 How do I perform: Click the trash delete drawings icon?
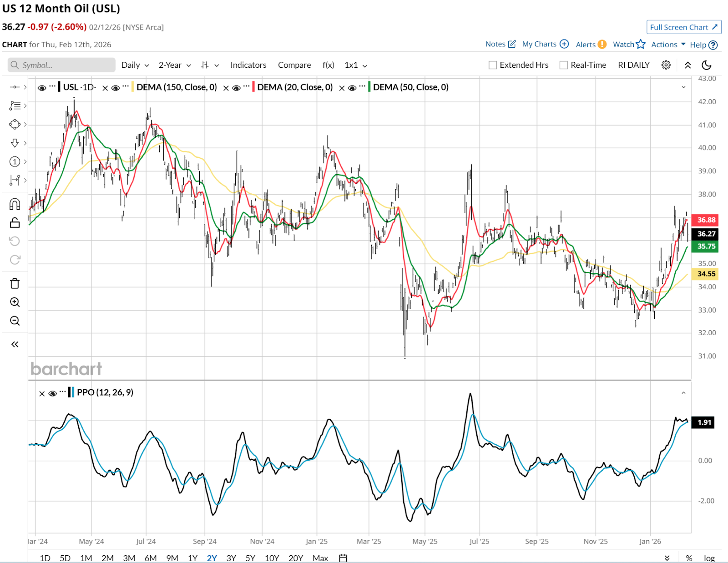pyautogui.click(x=15, y=284)
